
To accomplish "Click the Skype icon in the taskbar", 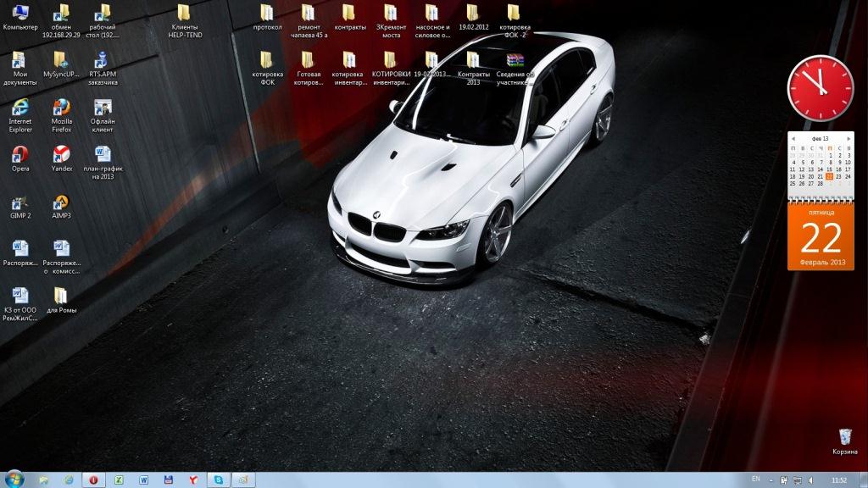I will tap(219, 480).
